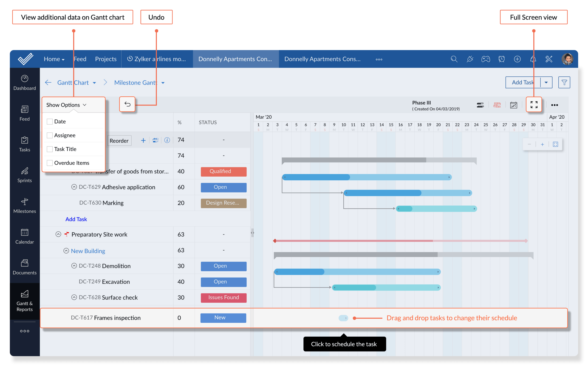Image resolution: width=588 pixels, height=366 pixels.
Task: Open the Undo icon above the Gantt chart
Action: [x=127, y=104]
